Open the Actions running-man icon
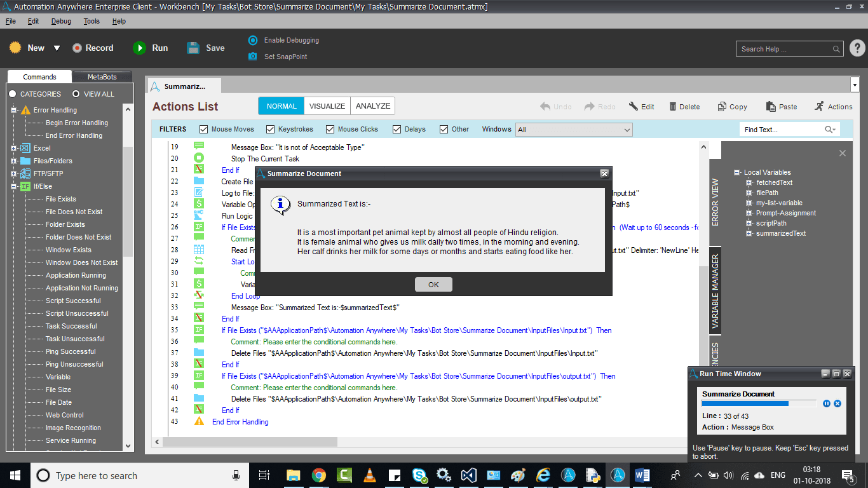 pos(819,107)
